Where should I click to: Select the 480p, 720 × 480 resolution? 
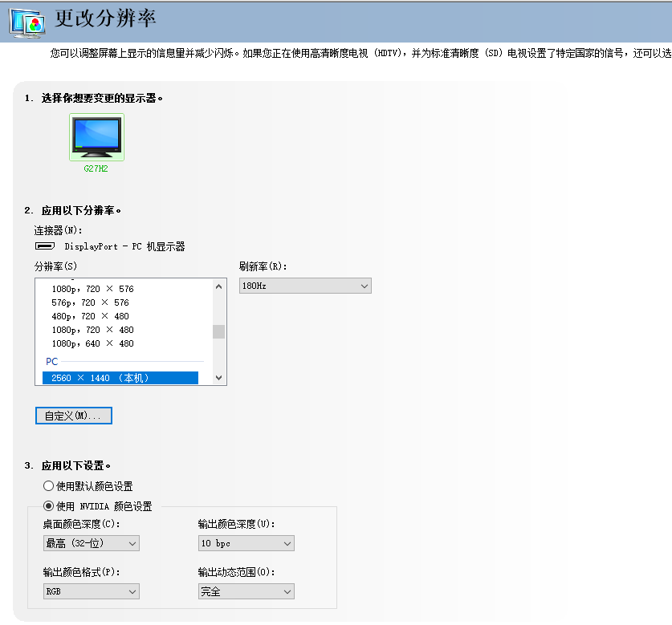coord(90,316)
